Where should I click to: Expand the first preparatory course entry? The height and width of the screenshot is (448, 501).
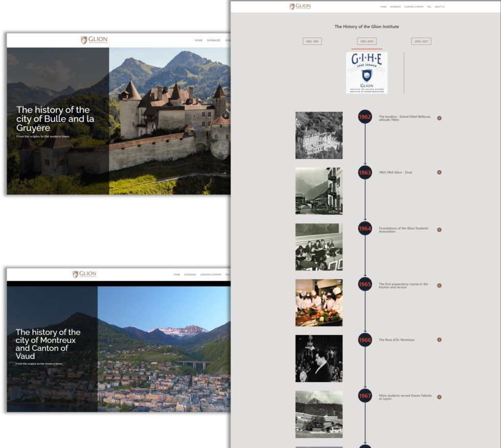[x=439, y=284]
